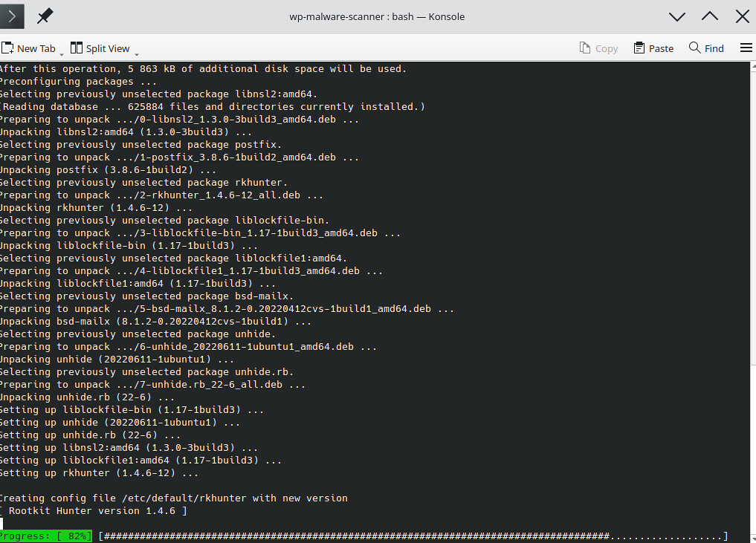Screen dimensions: 756x543
Task: Click the Rootkit Hunter version 1.4.6 line
Action: click(94, 511)
